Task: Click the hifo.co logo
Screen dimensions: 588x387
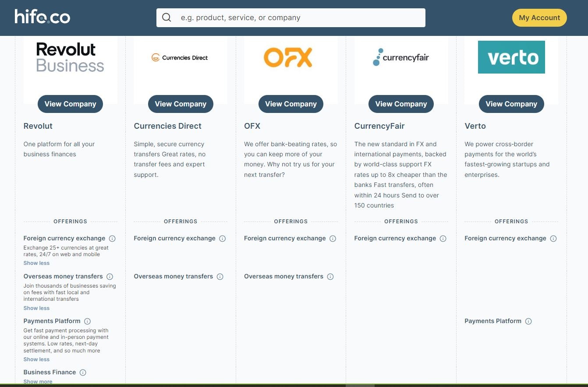Action: point(42,17)
